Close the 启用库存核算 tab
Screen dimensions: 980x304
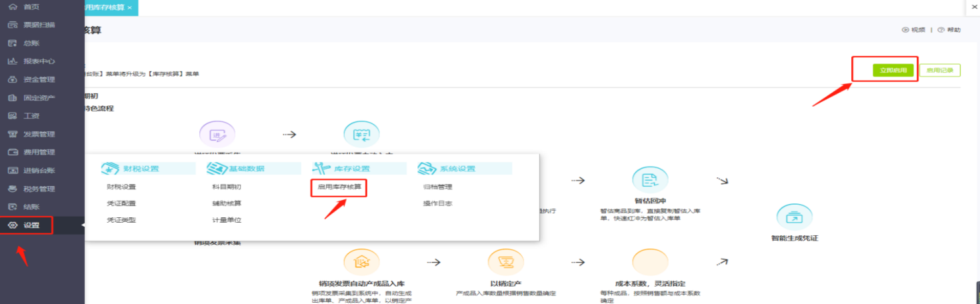point(129,7)
